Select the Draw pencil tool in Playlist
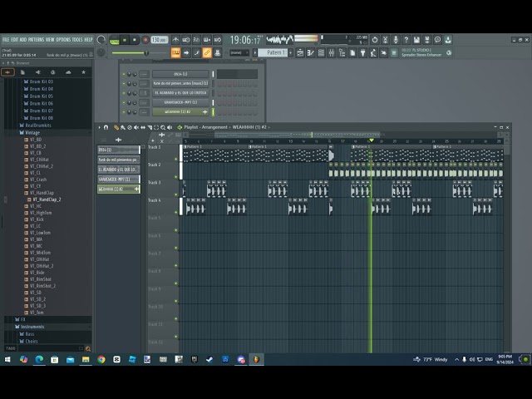Image resolution: width=532 pixels, height=399 pixels. pyautogui.click(x=116, y=127)
